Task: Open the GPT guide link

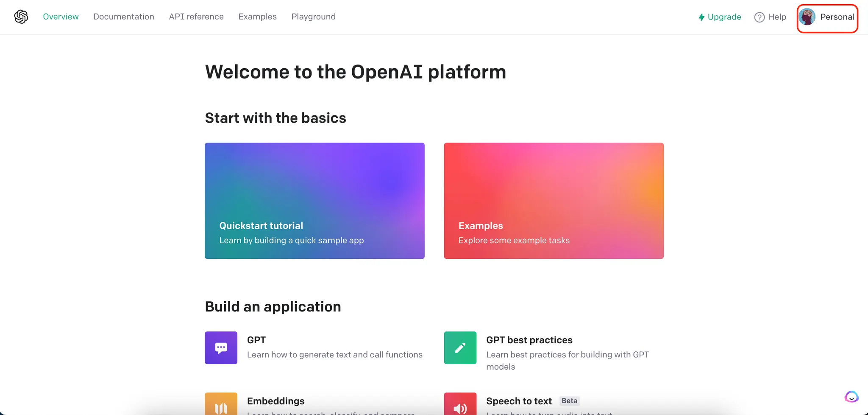Action: 256,340
